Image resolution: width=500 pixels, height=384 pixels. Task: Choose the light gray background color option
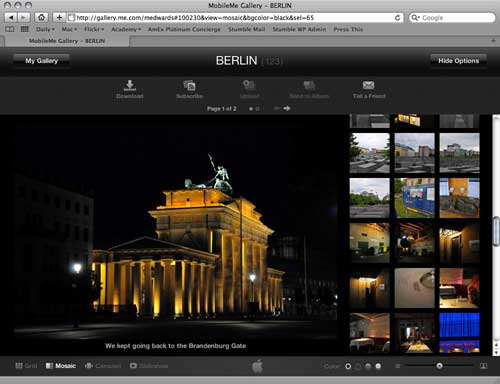pyautogui.click(x=368, y=366)
